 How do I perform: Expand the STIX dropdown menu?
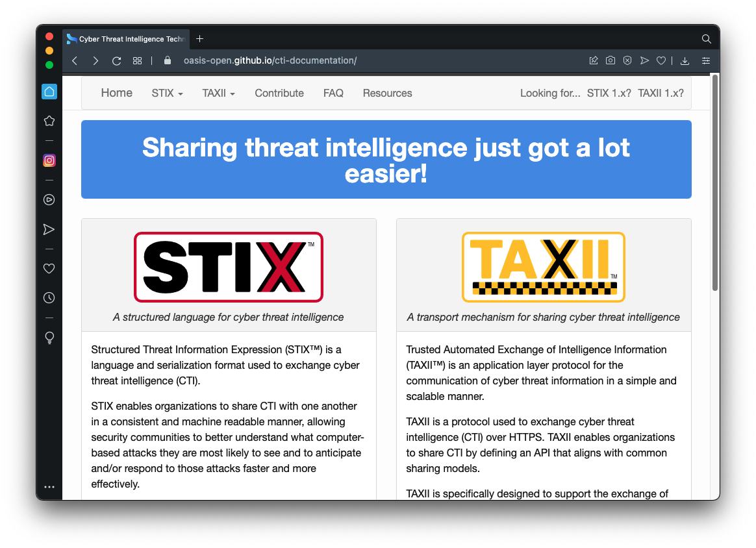(168, 93)
